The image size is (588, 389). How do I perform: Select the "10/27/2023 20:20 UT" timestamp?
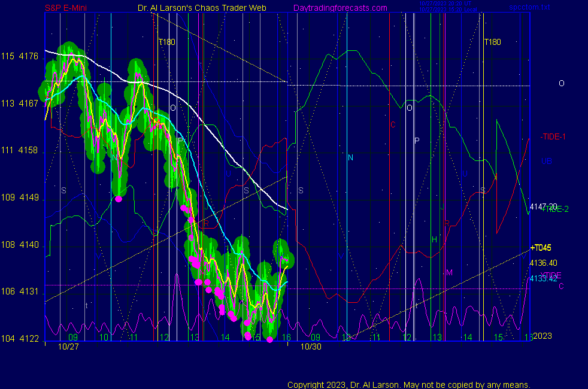(445, 4)
